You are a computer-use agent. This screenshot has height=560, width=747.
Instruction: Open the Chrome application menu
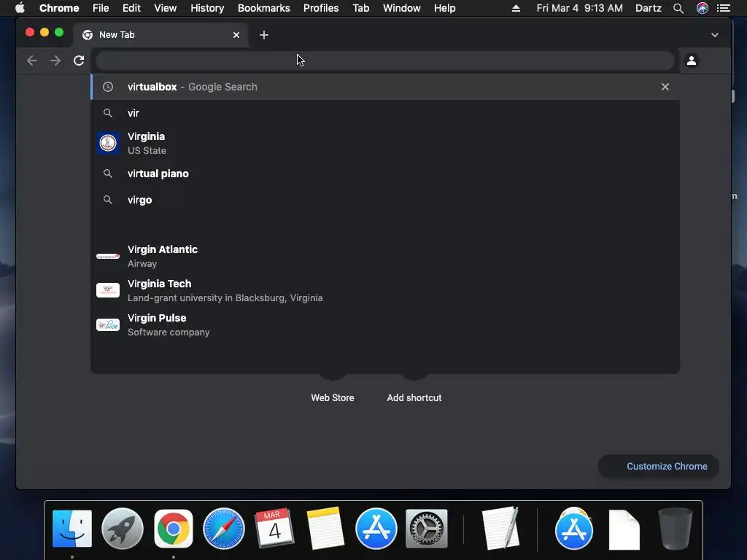pyautogui.click(x=59, y=8)
